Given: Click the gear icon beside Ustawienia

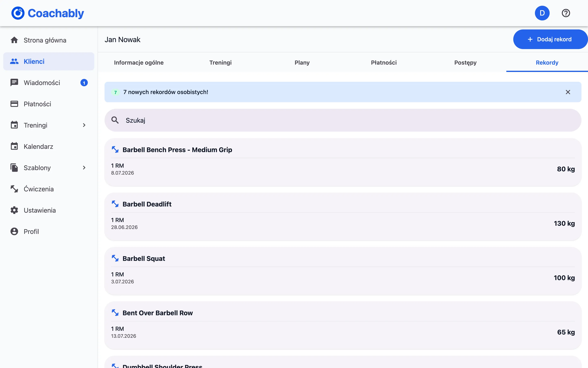Looking at the screenshot, I should (x=14, y=210).
